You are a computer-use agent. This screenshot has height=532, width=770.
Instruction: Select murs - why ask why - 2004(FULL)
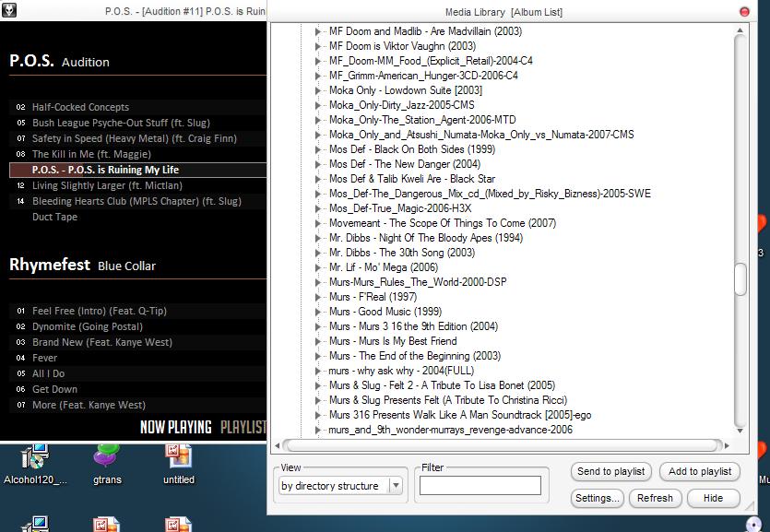click(x=401, y=371)
